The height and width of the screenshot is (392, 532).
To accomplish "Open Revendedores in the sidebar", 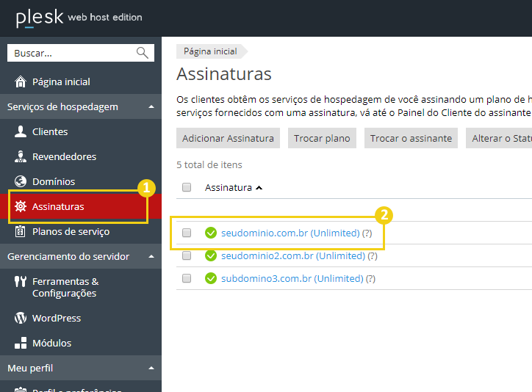I will [x=81, y=156].
